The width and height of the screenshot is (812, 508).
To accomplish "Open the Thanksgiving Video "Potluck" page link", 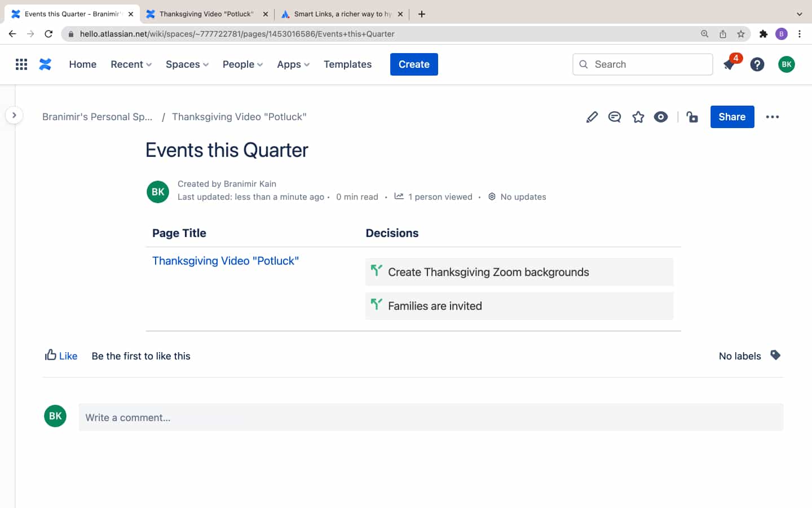I will click(226, 261).
